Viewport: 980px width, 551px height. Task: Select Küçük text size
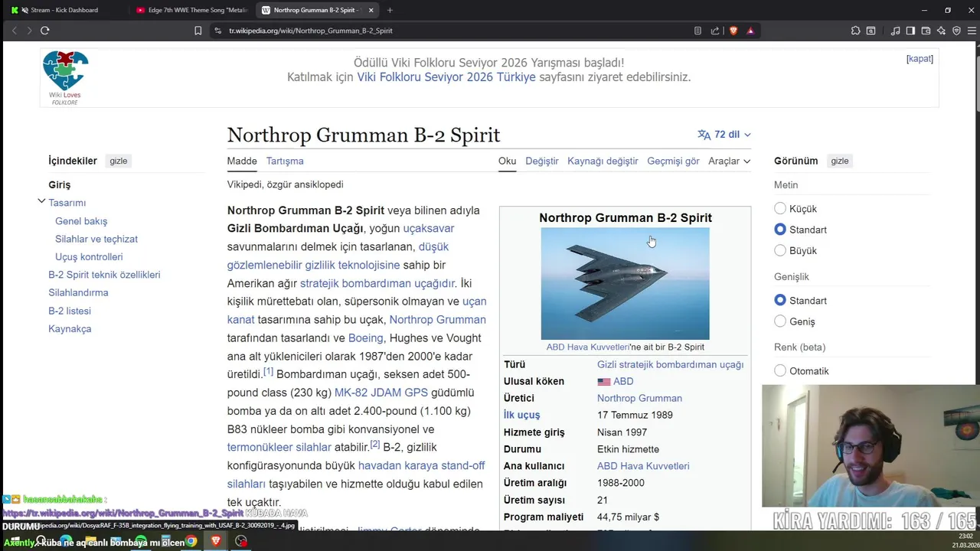coord(780,208)
